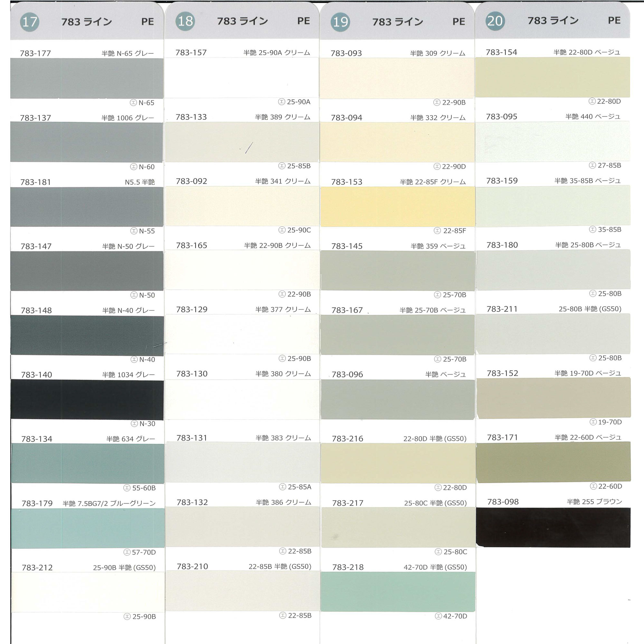
Task: Select the 783-140 dark 1034 grey swatch
Action: coord(87,399)
